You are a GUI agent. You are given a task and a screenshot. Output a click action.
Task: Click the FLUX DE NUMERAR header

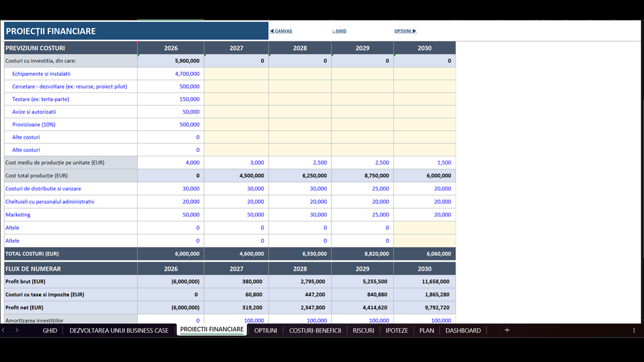pos(70,269)
